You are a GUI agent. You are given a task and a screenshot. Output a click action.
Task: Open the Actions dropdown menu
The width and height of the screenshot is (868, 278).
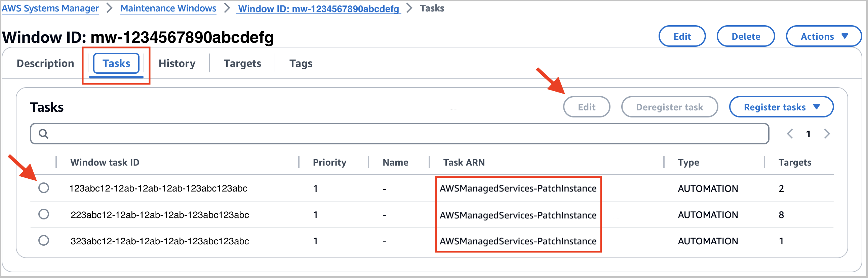[823, 36]
